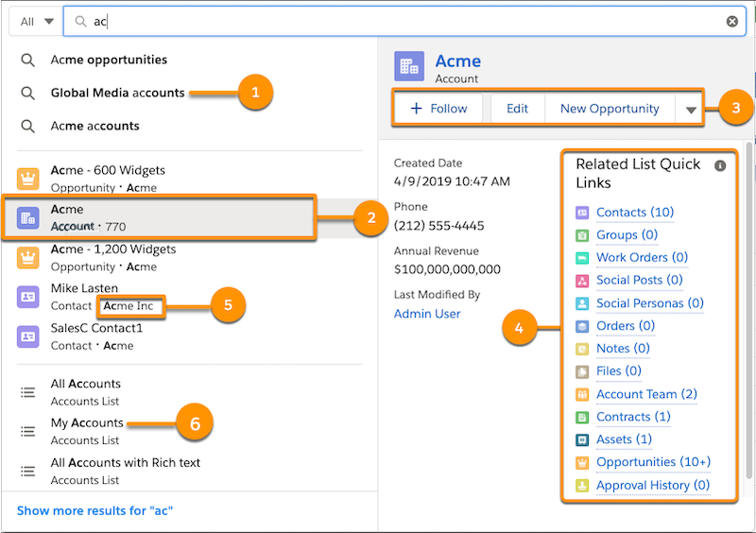Open Groups (0) quick link
Viewport: 756px width, 533px height.
tap(627, 235)
